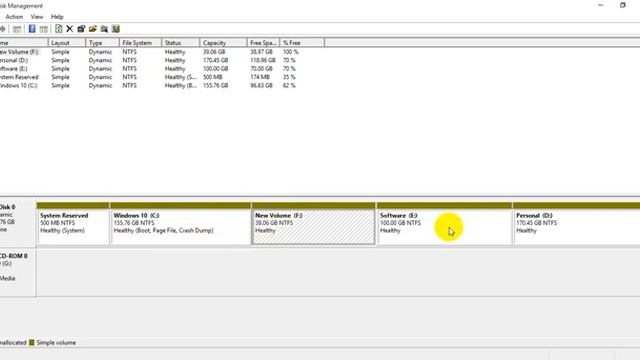Select the New Volume (F:) row in volume list

(x=150, y=52)
